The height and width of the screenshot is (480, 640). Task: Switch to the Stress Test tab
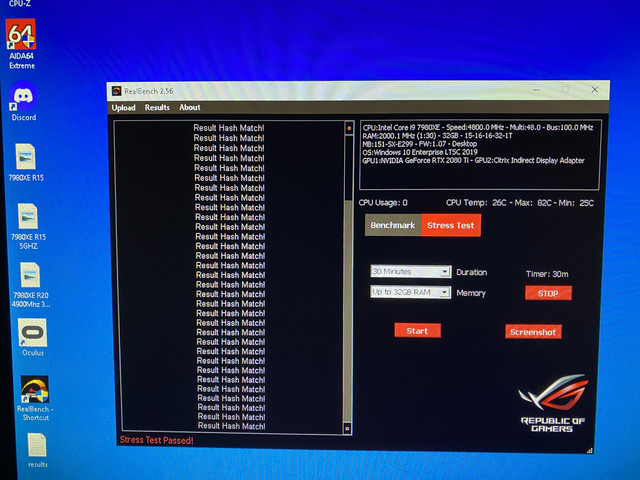pos(451,225)
